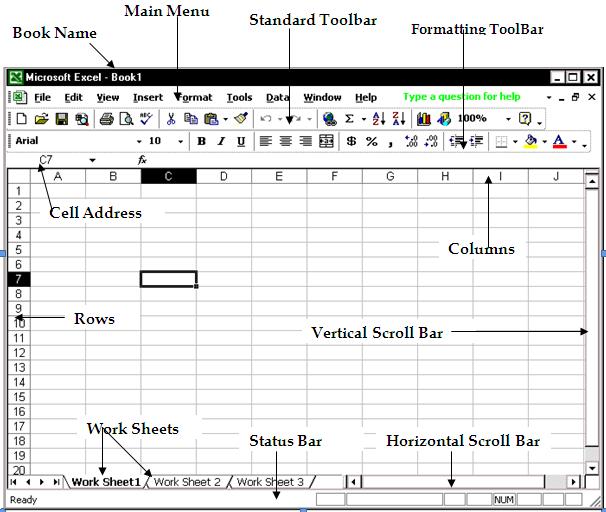This screenshot has height=512, width=606.
Task: Click horizontal scroll right arrow
Action: point(574,482)
